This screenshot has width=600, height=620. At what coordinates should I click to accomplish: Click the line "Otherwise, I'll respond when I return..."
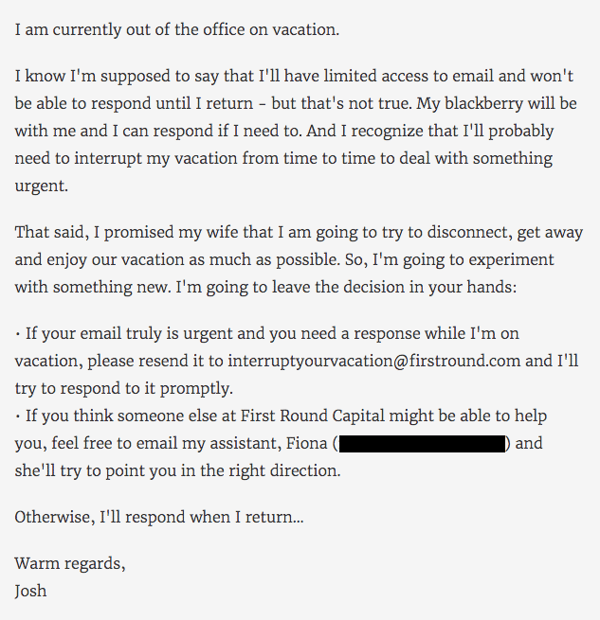click(159, 517)
